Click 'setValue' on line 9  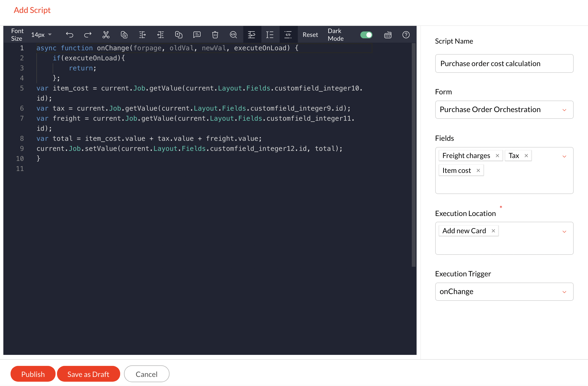[101, 148]
